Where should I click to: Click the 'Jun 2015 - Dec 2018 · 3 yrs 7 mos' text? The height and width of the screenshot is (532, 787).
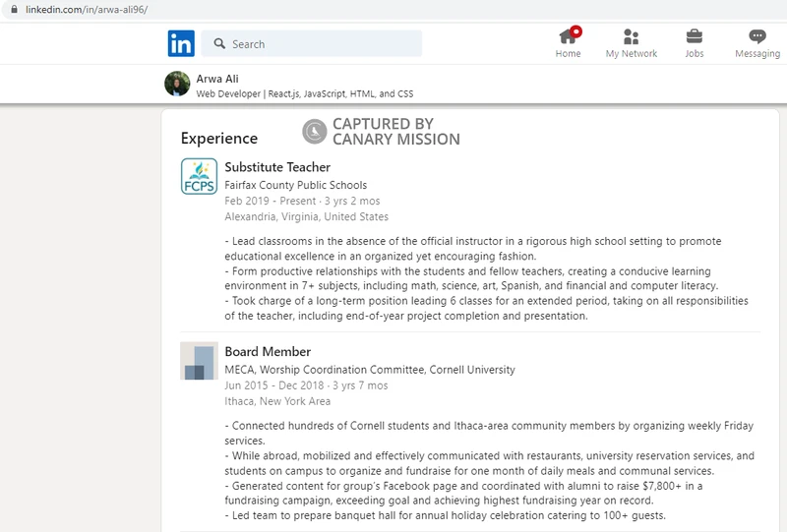(x=306, y=385)
